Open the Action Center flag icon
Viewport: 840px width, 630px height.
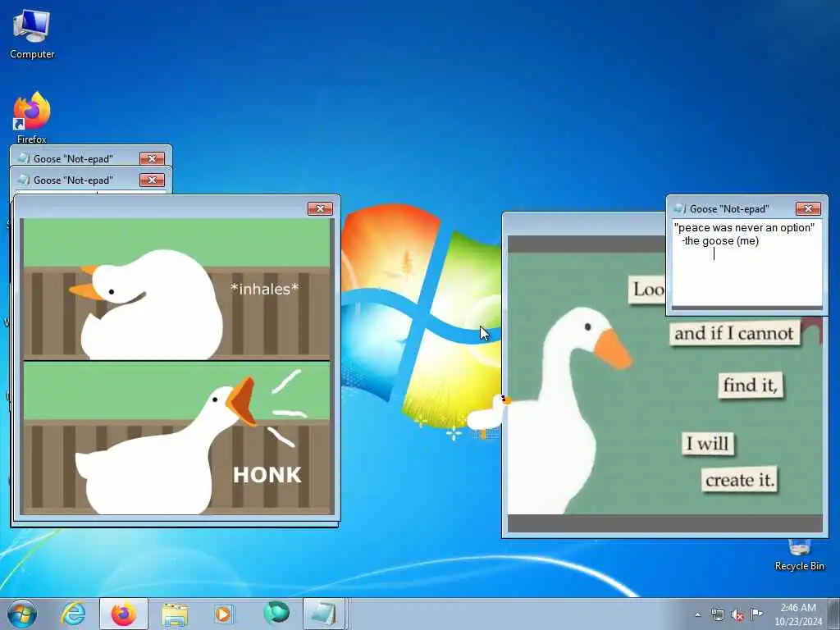(x=756, y=614)
